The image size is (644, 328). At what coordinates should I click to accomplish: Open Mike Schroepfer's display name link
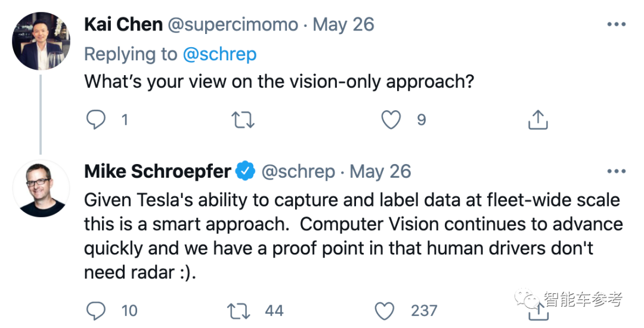(157, 172)
